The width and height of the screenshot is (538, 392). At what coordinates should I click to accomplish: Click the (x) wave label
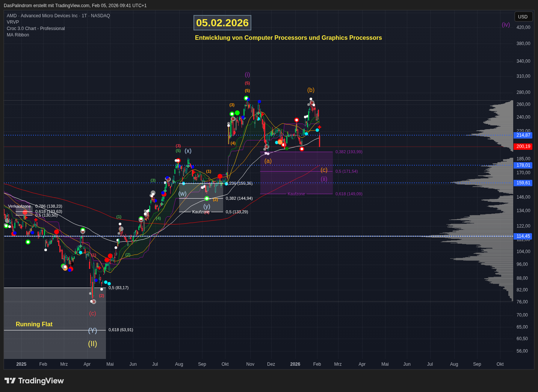tap(188, 151)
